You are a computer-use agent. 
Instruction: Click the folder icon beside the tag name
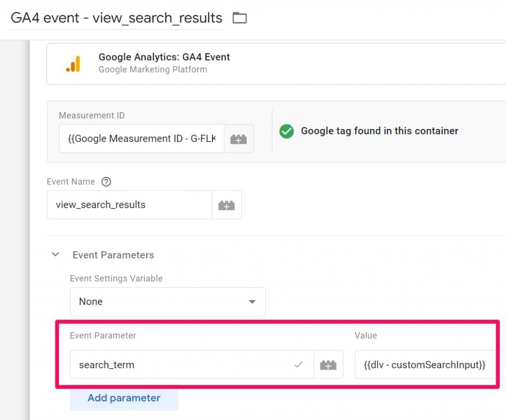[240, 17]
